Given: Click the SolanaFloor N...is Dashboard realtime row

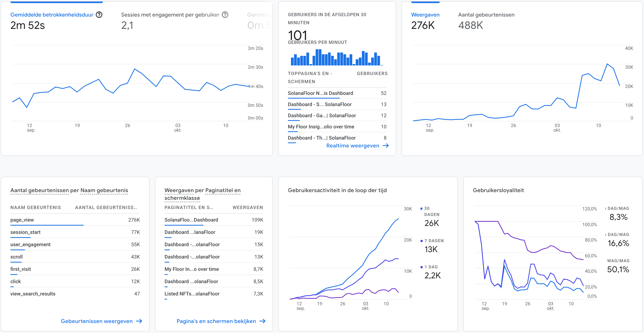Looking at the screenshot, I should (x=320, y=93).
